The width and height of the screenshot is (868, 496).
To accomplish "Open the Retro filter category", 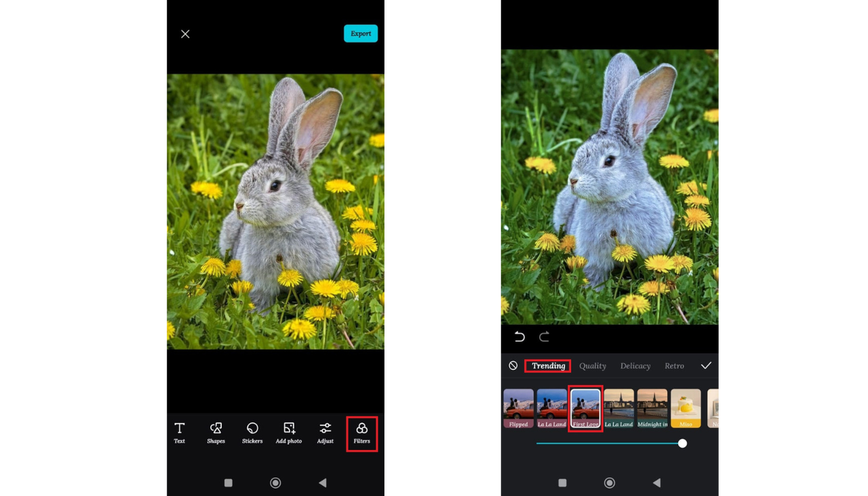I will 674,366.
